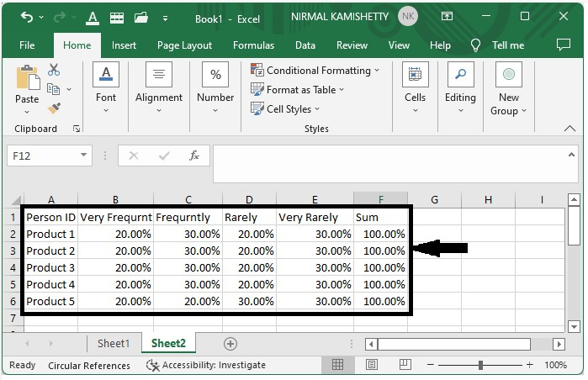Viewport: 588px width, 380px height.
Task: Click the Format Painter brush icon
Action: click(54, 108)
